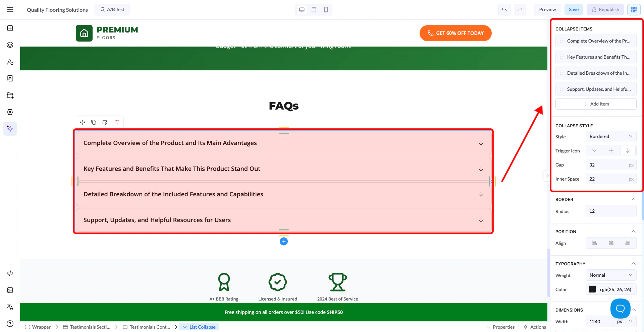Click the Republish button

click(605, 10)
